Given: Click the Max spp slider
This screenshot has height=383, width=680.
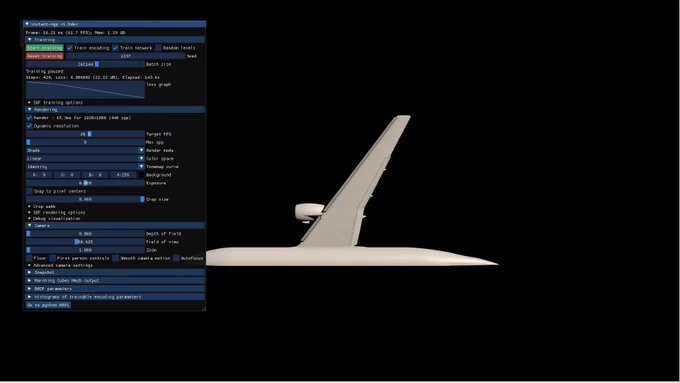Looking at the screenshot, I should coord(85,142).
